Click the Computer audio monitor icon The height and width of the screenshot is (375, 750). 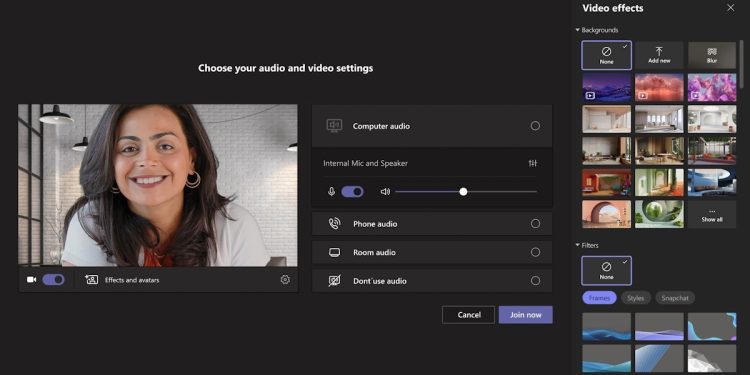[x=334, y=126]
